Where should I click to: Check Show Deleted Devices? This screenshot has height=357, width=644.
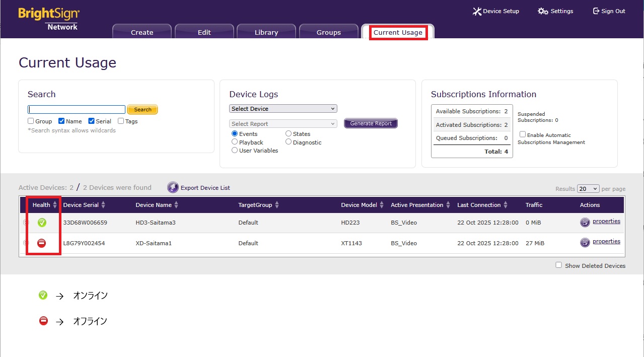pos(558,265)
